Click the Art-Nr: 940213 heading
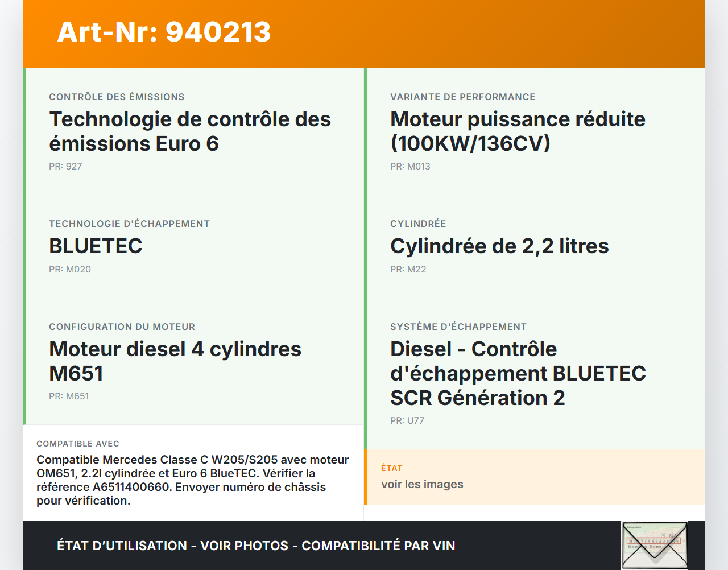The width and height of the screenshot is (728, 570). click(164, 32)
